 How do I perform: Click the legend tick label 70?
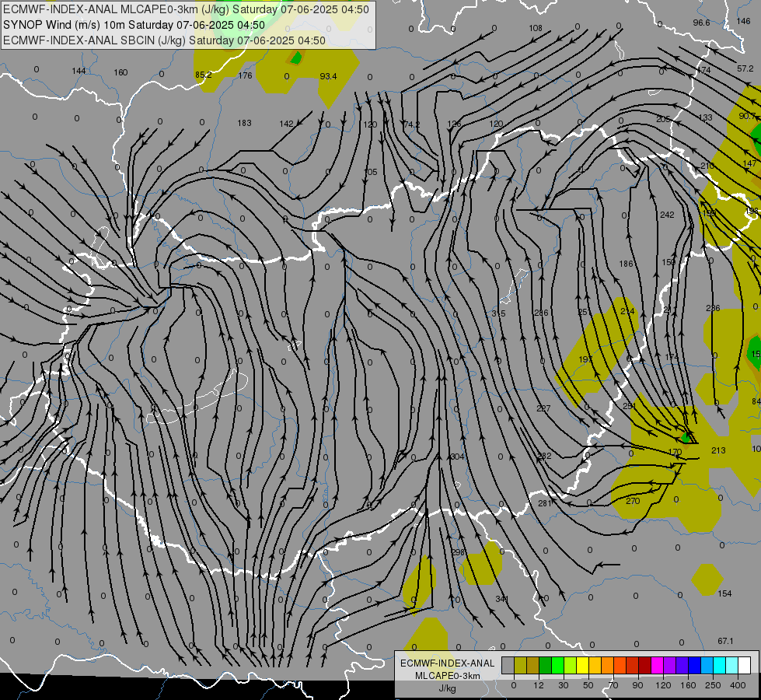pos(613,685)
